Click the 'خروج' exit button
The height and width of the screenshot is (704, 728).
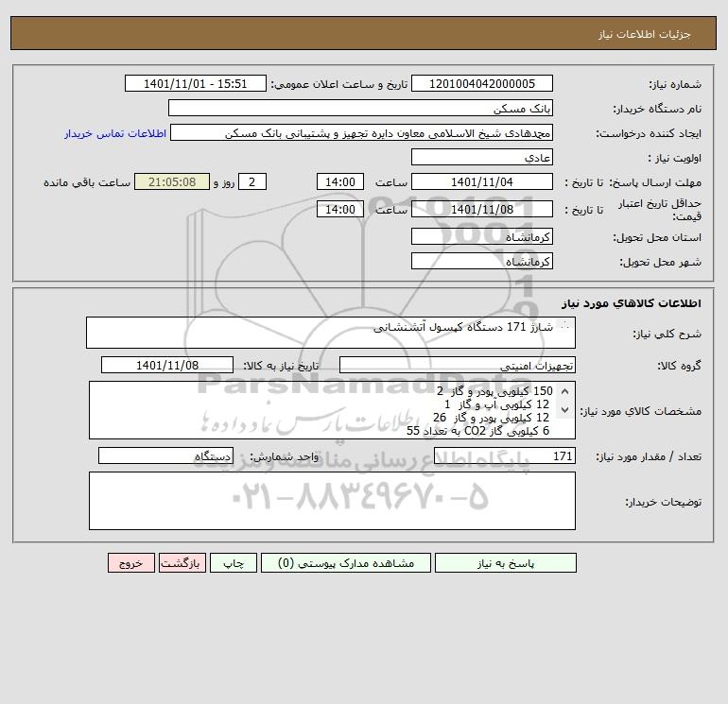click(x=130, y=563)
